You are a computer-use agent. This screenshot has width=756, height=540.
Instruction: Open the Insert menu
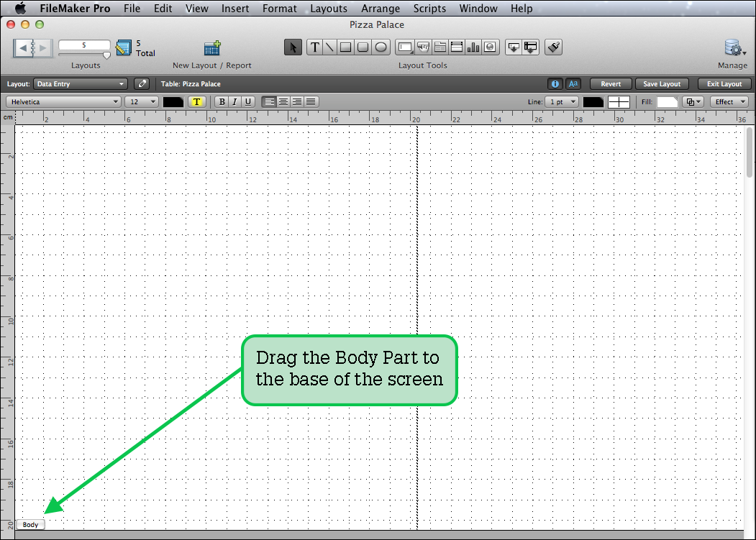(235, 8)
